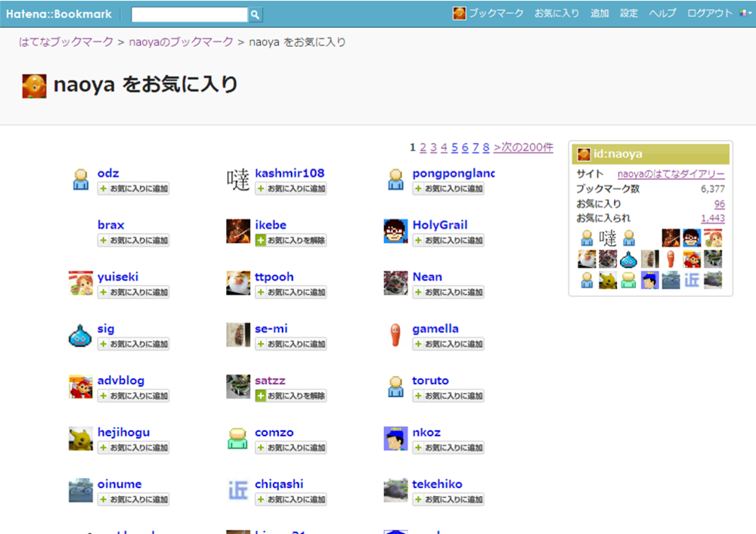Open sig blue slime avatar

click(80, 335)
